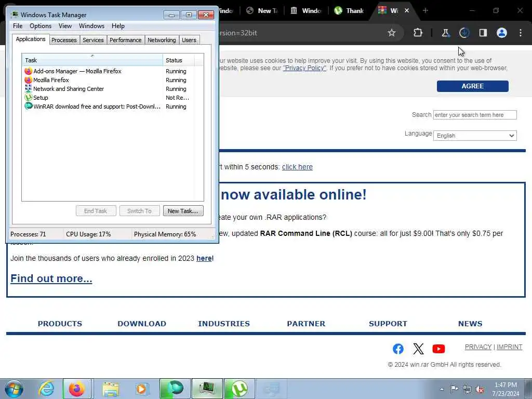
Task: Open Internet Explorer from the taskbar
Action: pyautogui.click(x=46, y=389)
